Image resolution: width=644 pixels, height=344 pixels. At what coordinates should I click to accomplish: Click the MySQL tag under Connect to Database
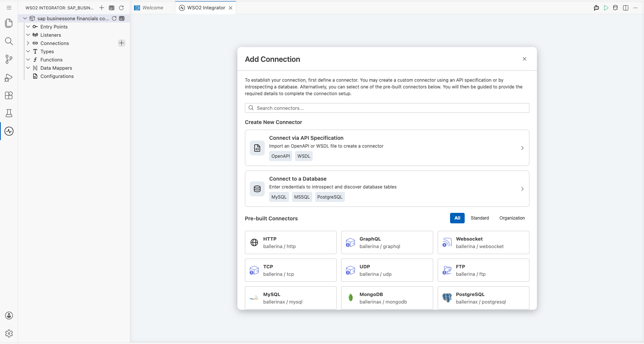point(279,197)
